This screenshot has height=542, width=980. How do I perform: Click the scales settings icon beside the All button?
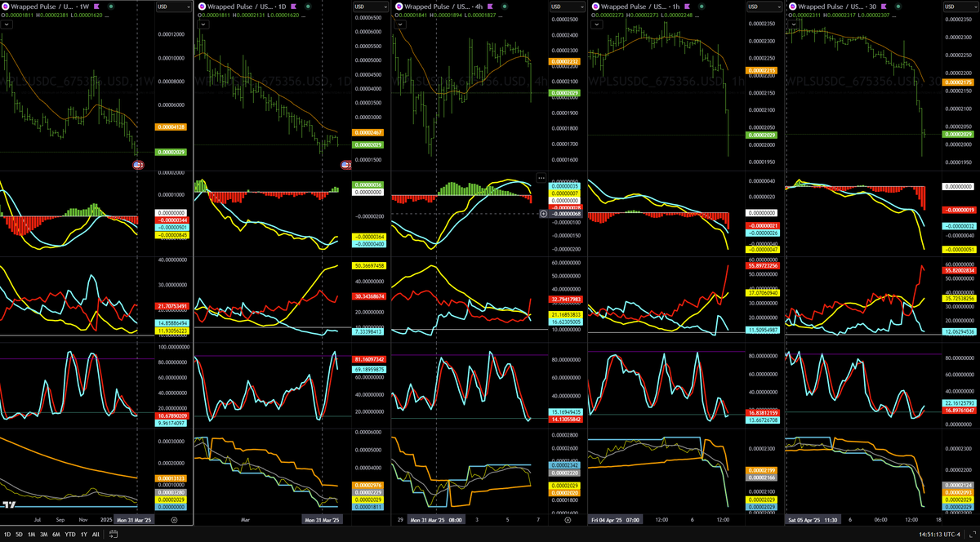[113, 534]
